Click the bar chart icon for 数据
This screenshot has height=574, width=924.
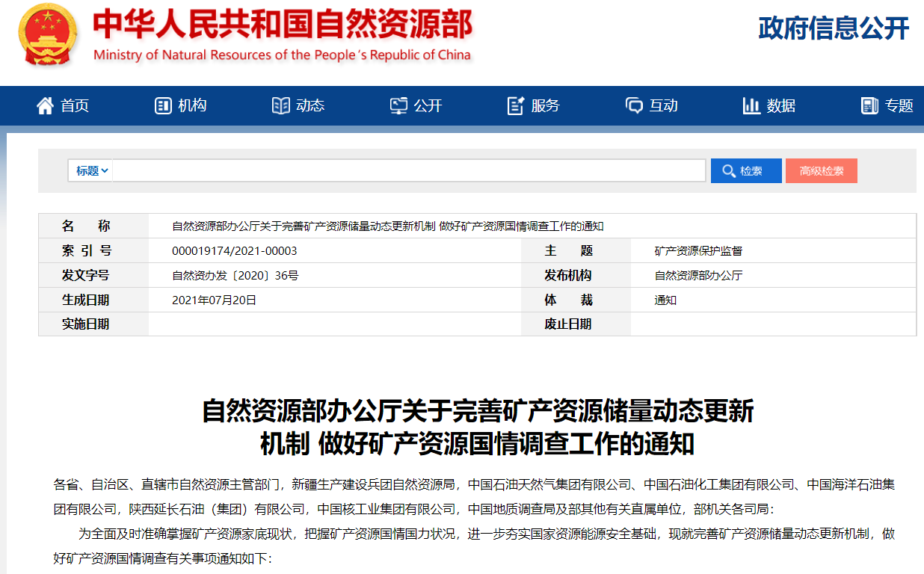point(751,106)
